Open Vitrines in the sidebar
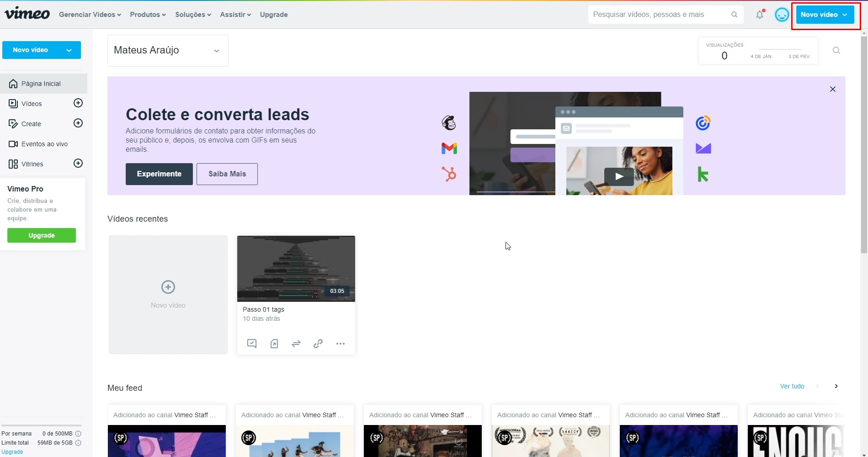The width and height of the screenshot is (868, 457). 32,164
